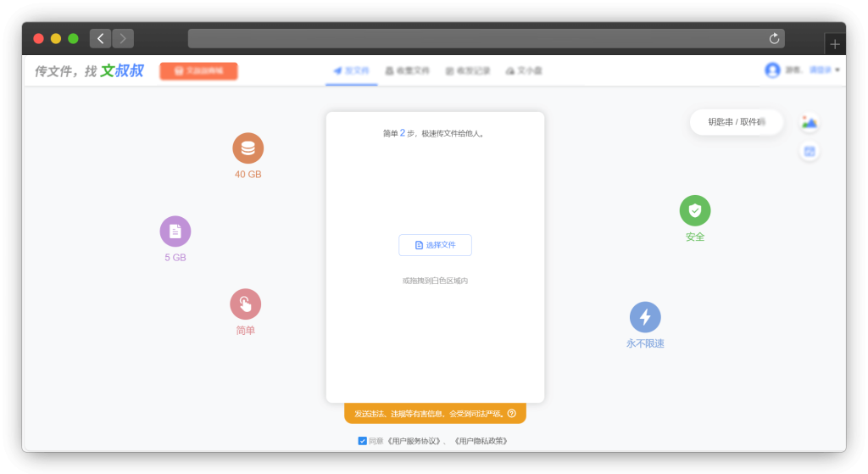The height and width of the screenshot is (474, 868).
Task: Click the green 安全 shield icon
Action: tap(694, 210)
